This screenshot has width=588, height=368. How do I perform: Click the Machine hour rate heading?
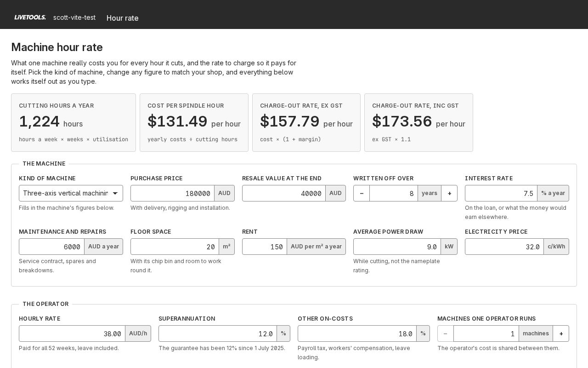pos(57,47)
